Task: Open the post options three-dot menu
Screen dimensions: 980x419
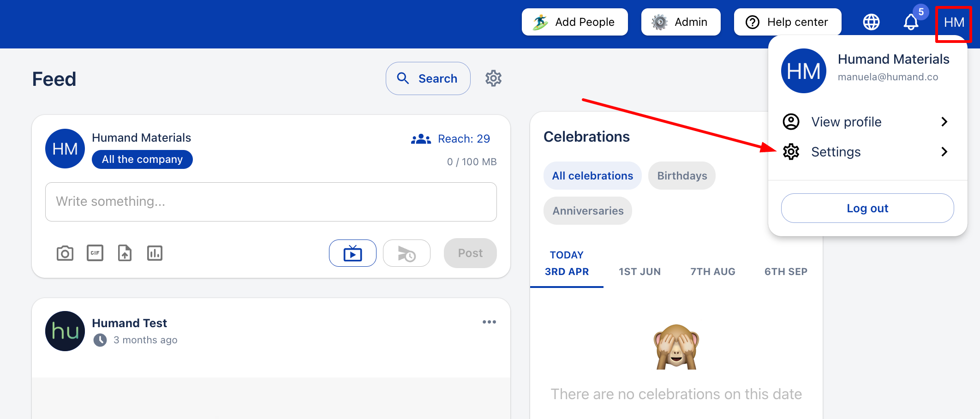Action: (x=489, y=322)
